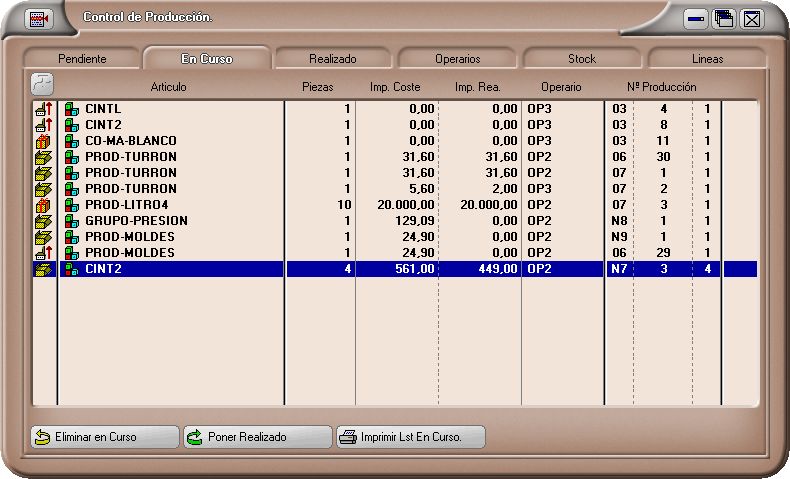
Task: Open the Realizado tab
Action: (x=333, y=59)
